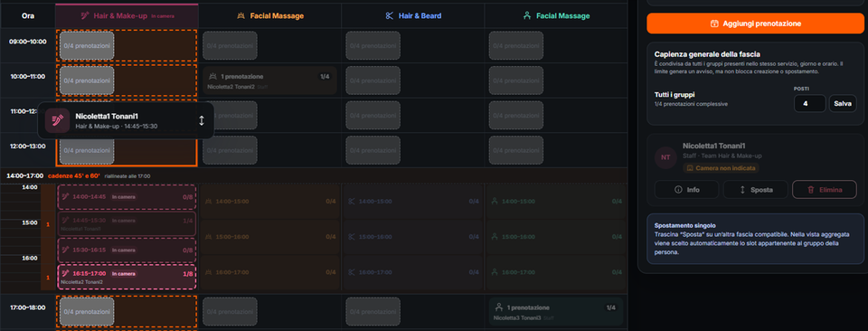Click the Hair & Make-up column header icon

point(85,16)
